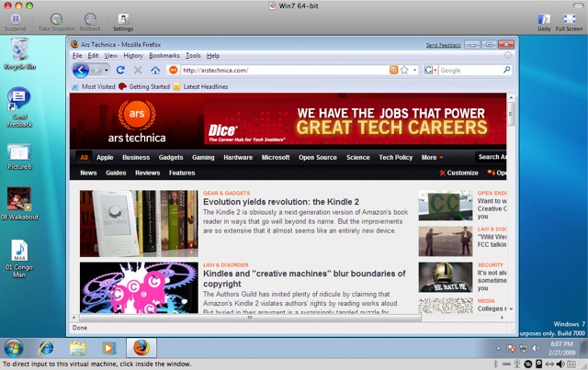This screenshot has width=588, height=370.
Task: Open VM Settings
Action: click(123, 22)
